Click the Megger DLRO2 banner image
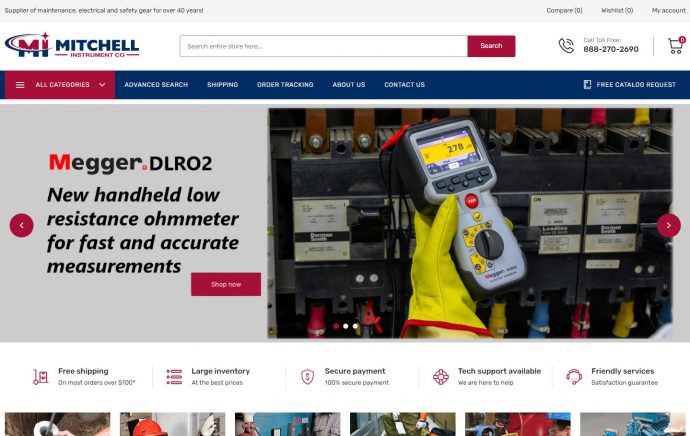 click(x=470, y=223)
